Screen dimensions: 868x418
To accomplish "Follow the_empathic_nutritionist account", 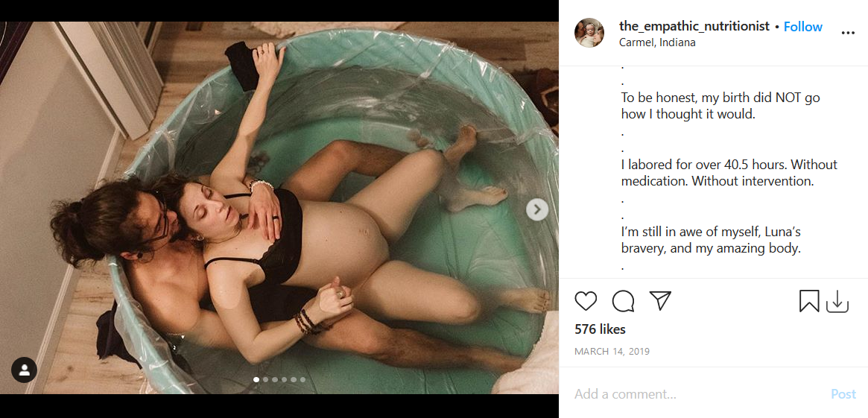I will click(x=802, y=26).
